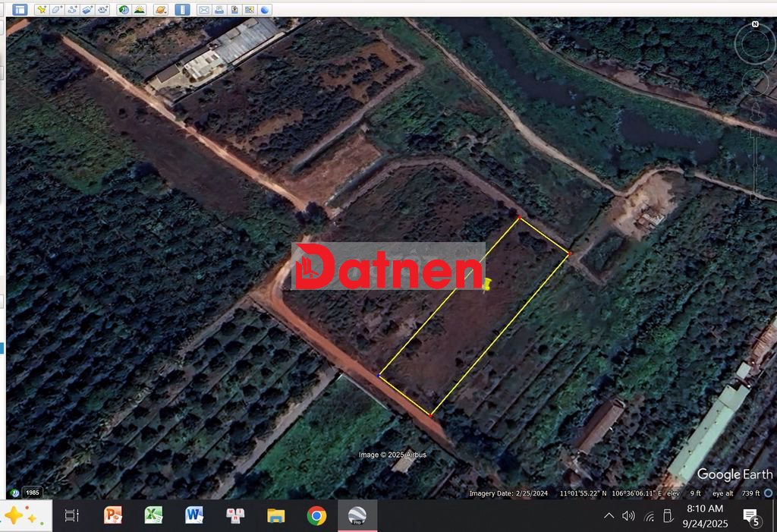Click the Record a Tour icon
Viewport: 777px width, 532px height.
102,10
